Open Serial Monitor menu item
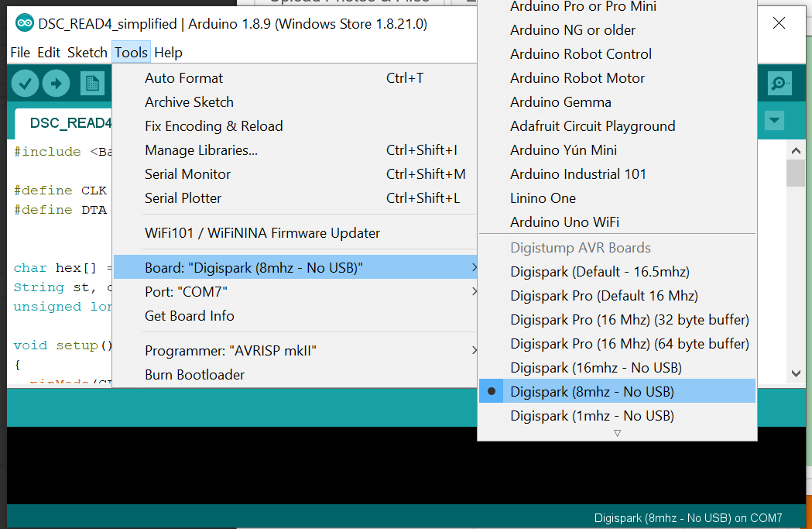This screenshot has height=529, width=812. [295, 174]
